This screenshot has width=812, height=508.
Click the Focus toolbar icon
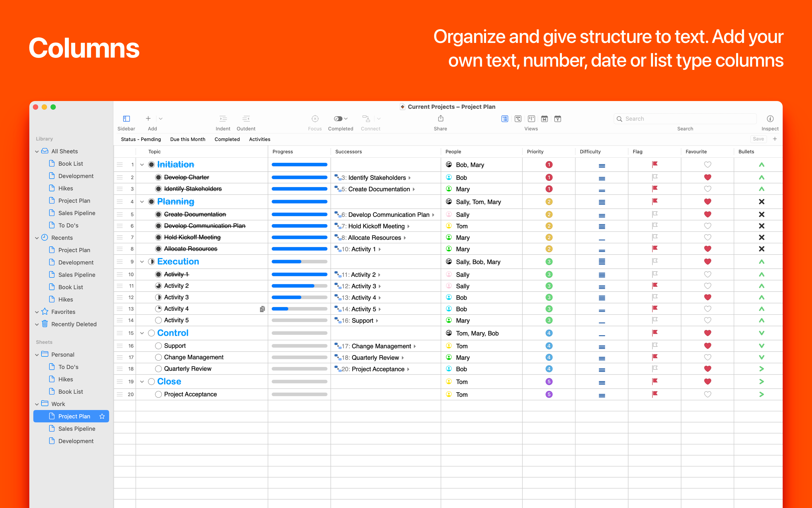point(315,119)
